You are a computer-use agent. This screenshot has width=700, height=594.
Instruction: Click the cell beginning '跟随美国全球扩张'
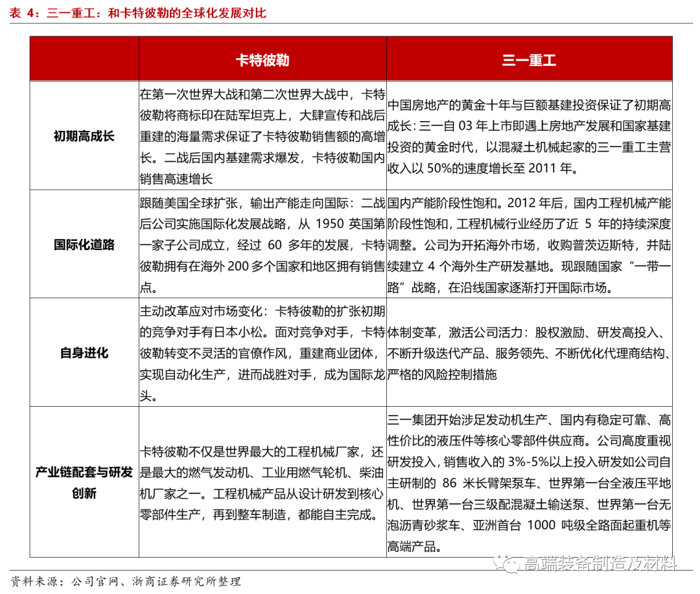262,245
